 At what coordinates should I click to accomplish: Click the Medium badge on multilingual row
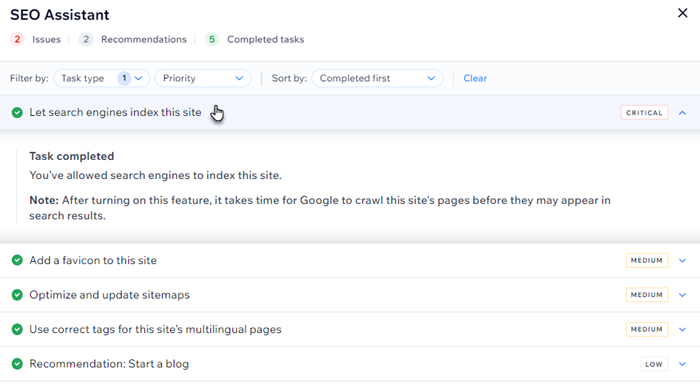647,329
